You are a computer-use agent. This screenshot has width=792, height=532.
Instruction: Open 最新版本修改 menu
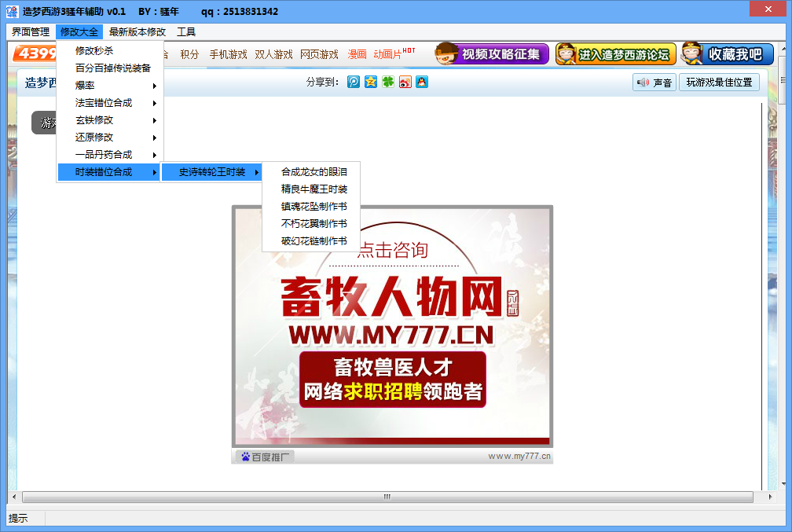(x=137, y=32)
